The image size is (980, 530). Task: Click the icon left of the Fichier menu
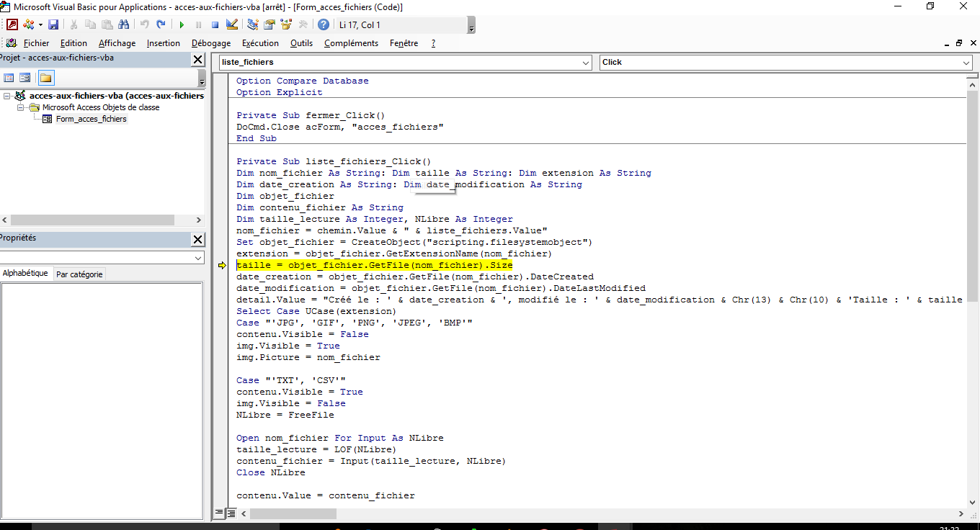click(x=11, y=43)
